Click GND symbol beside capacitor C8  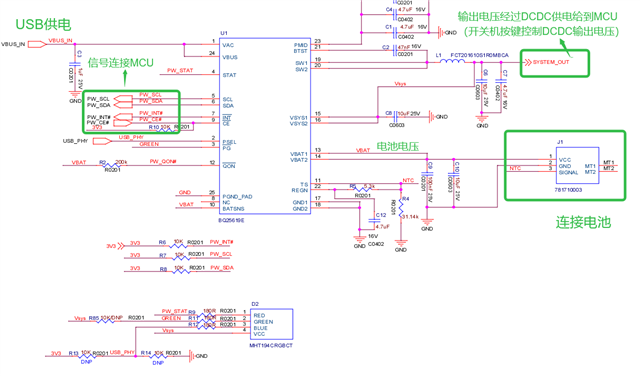point(432,117)
